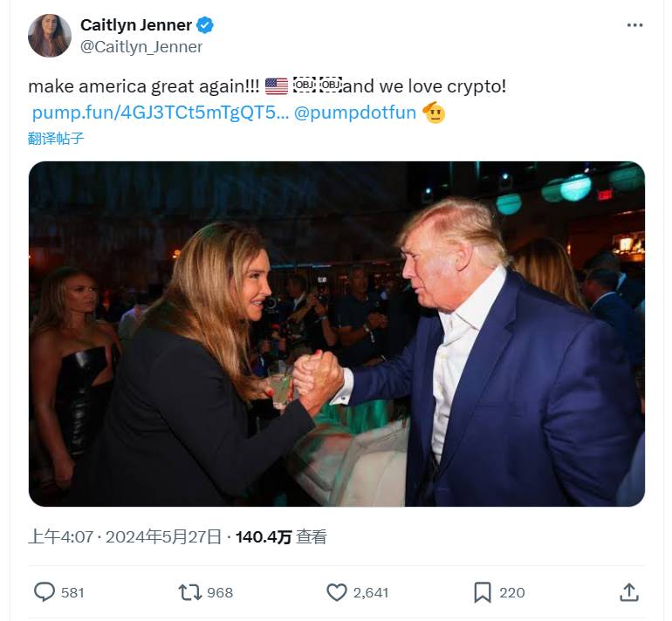Click the 581 replies count

point(72,593)
